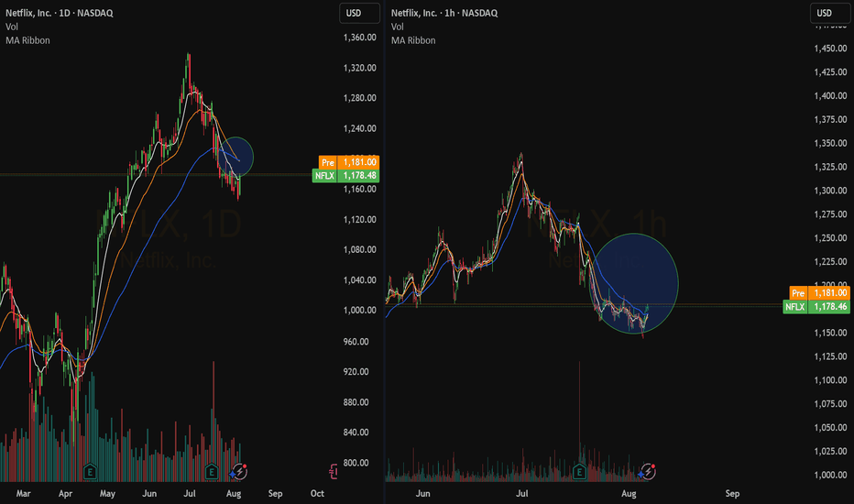
Task: Select the Vol indicator on daily chart
Action: (x=11, y=27)
